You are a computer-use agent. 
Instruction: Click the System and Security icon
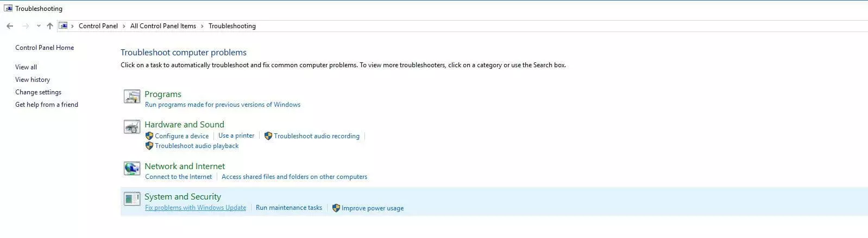[132, 199]
